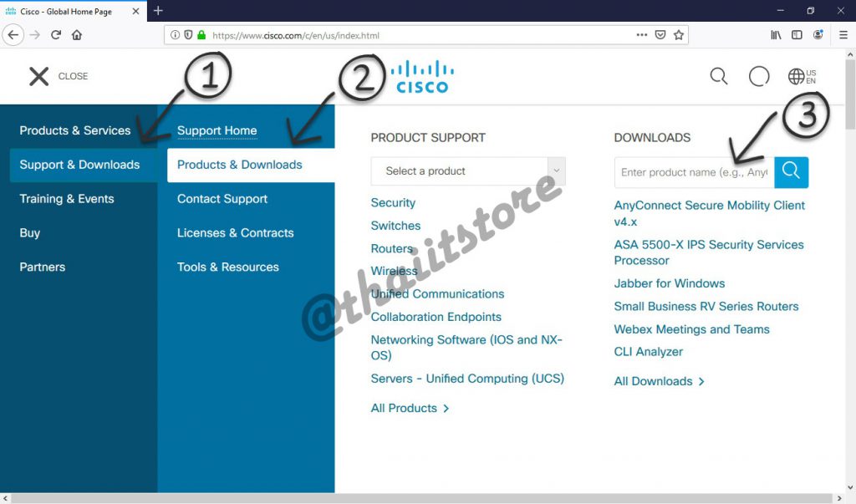Click the Switches product link
Screen dimensions: 856x504
(395, 226)
